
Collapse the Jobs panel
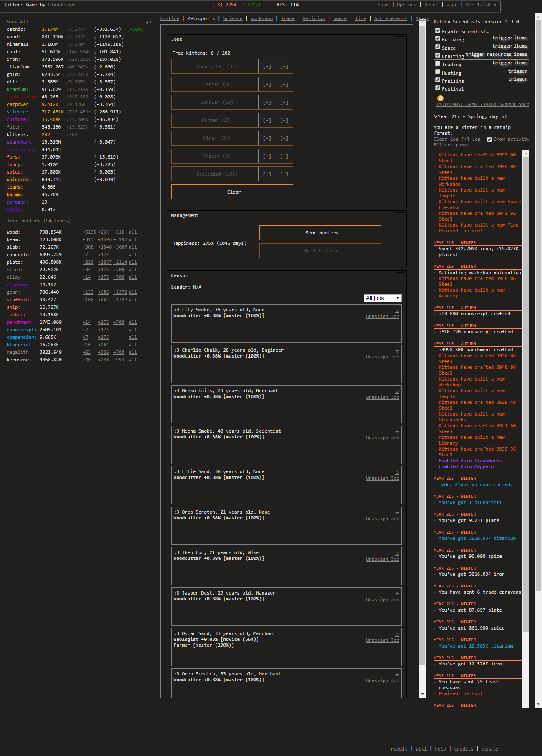[x=400, y=40]
